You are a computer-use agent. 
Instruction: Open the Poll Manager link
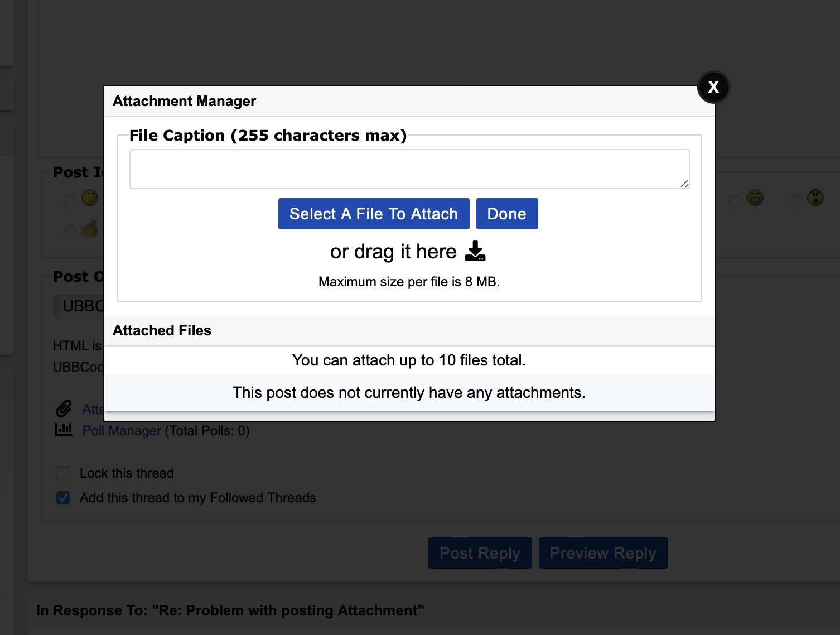point(122,431)
